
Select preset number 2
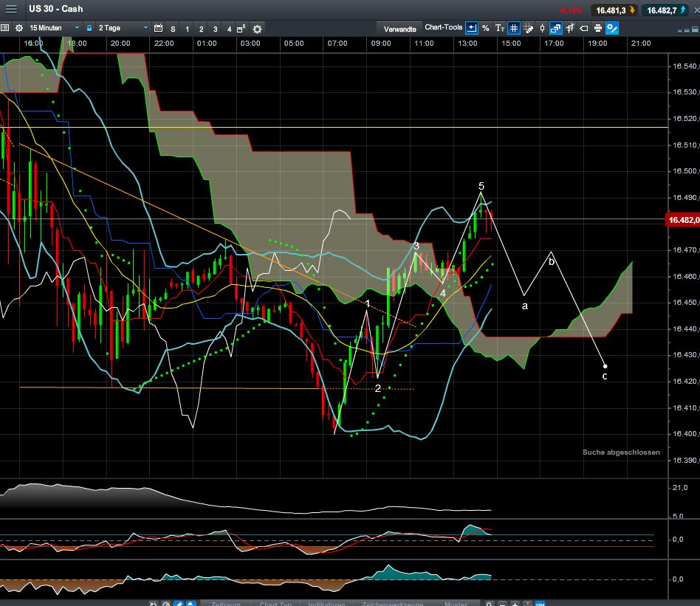coord(202,29)
